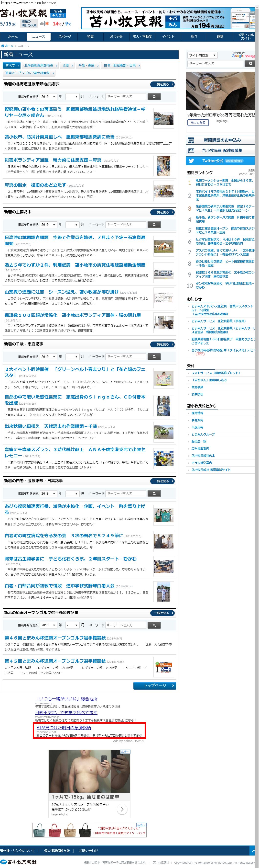Click the 苫小牧民報 配達員募集 banner icon

191,151
